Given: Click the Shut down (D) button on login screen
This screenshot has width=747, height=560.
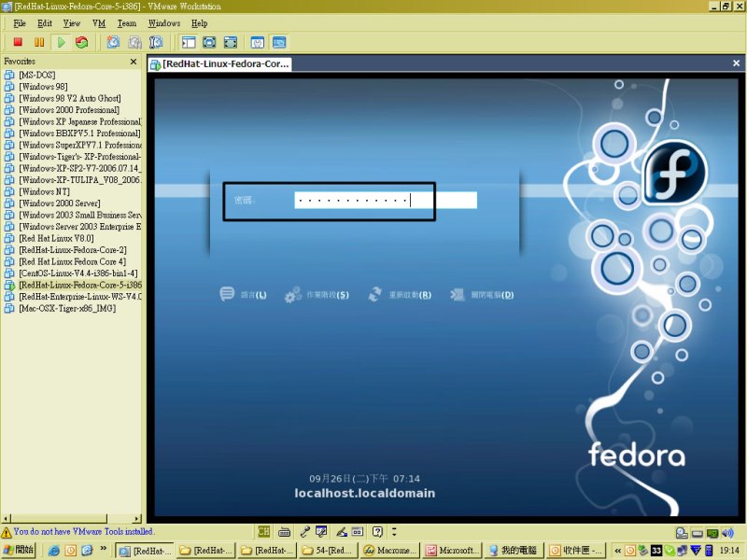Looking at the screenshot, I should [482, 295].
